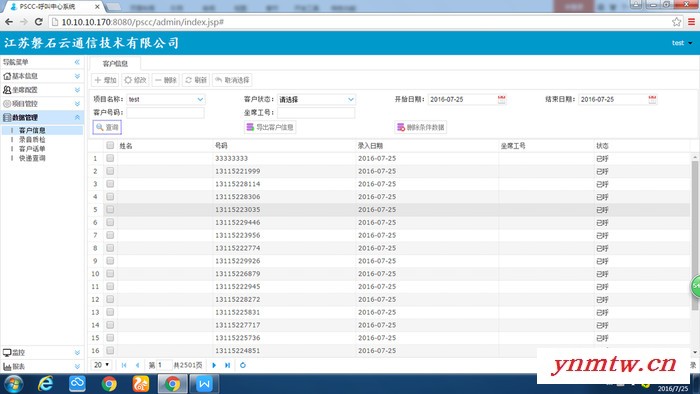The height and width of the screenshot is (394, 700).
Task: Sort by the 坐席工号 column header
Action: [x=512, y=145]
